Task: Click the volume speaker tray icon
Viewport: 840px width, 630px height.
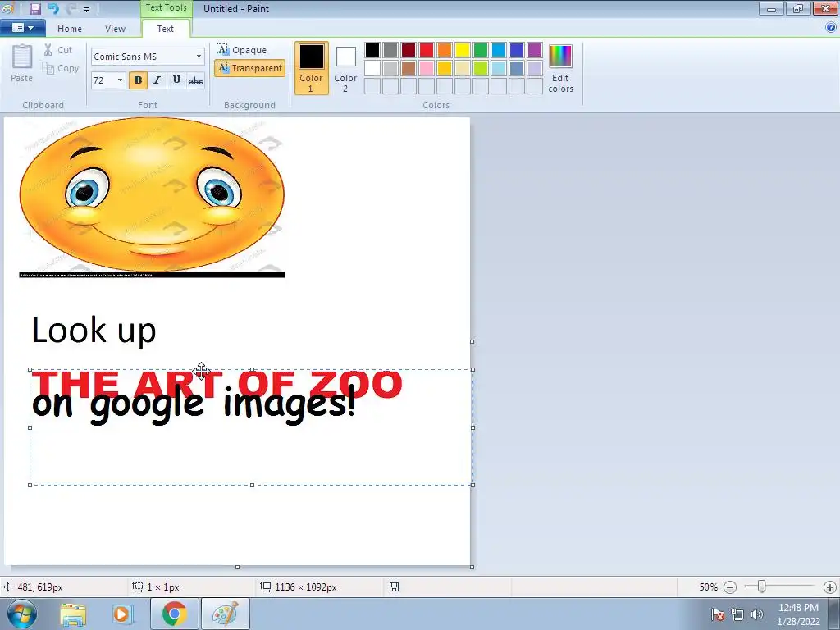Action: pos(756,614)
